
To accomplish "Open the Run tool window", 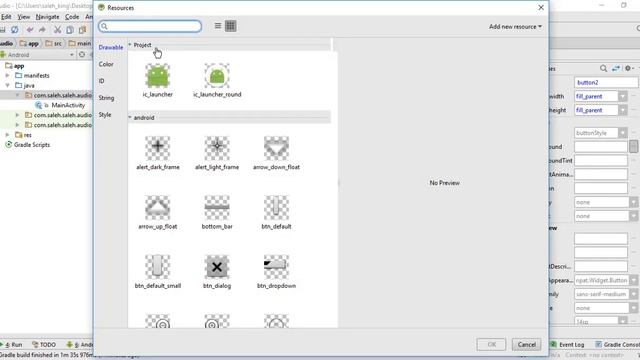I will (x=12, y=345).
